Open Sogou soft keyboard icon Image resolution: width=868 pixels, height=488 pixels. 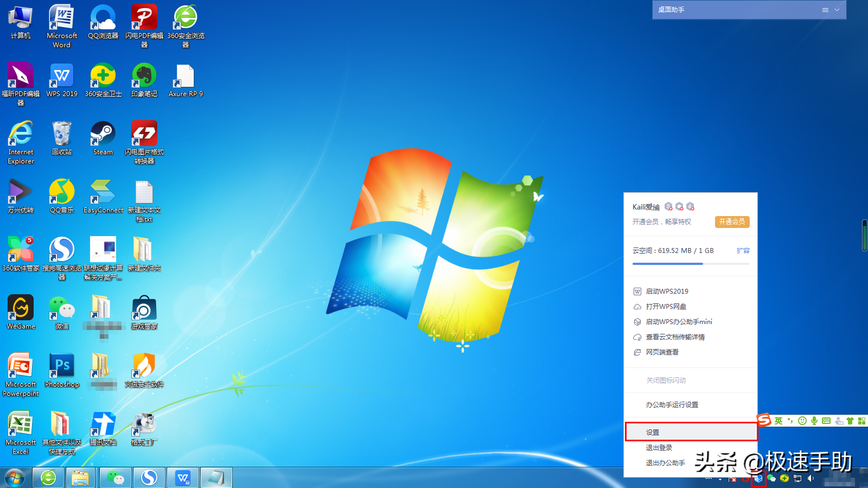click(826, 421)
